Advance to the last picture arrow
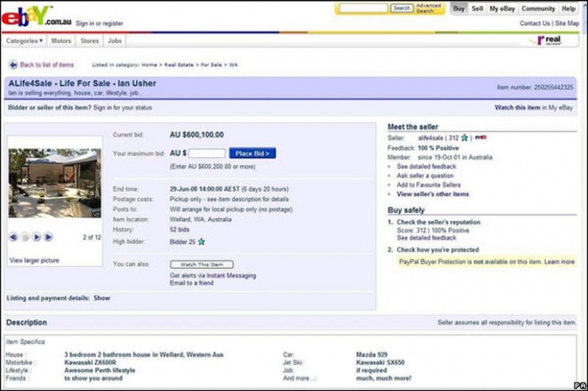The height and width of the screenshot is (391, 588). pos(48,236)
